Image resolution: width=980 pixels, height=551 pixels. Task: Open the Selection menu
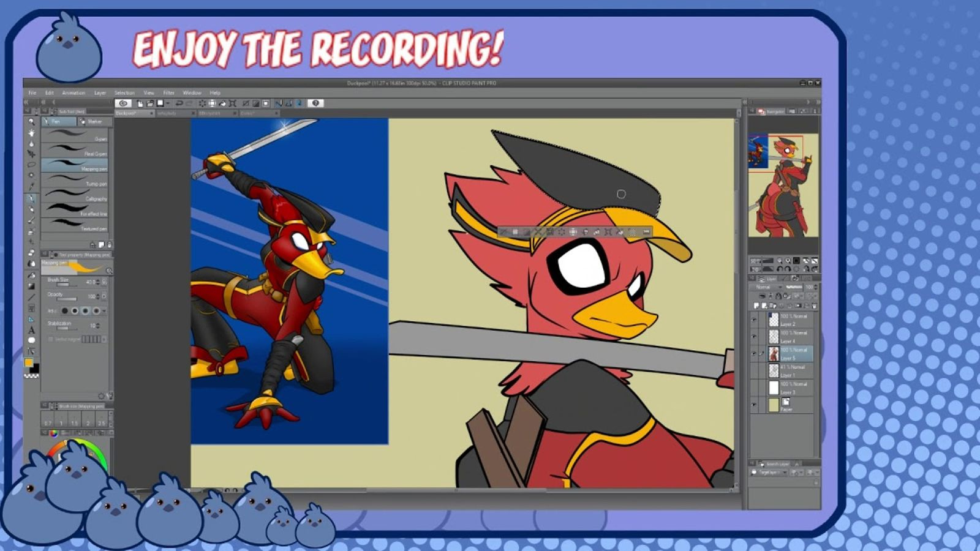tap(124, 93)
